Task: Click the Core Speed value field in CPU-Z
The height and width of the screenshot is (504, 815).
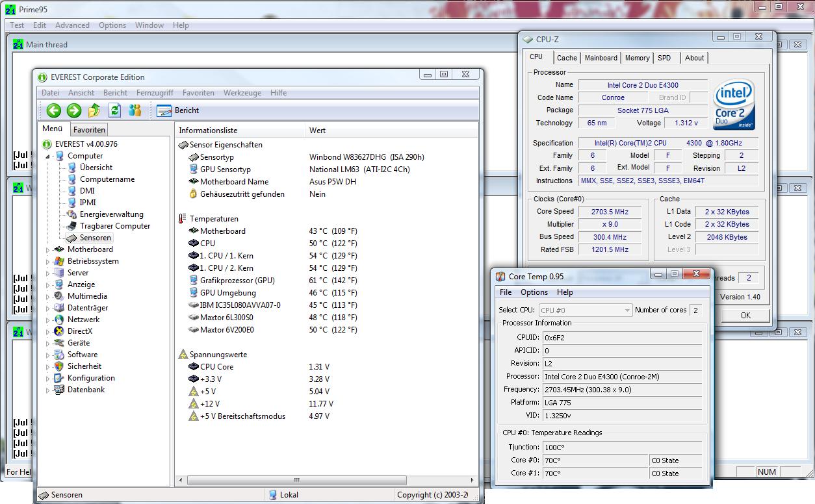Action: pos(610,212)
